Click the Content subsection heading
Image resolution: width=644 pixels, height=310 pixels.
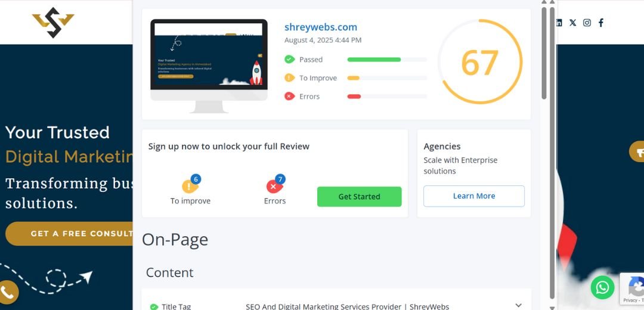(169, 272)
